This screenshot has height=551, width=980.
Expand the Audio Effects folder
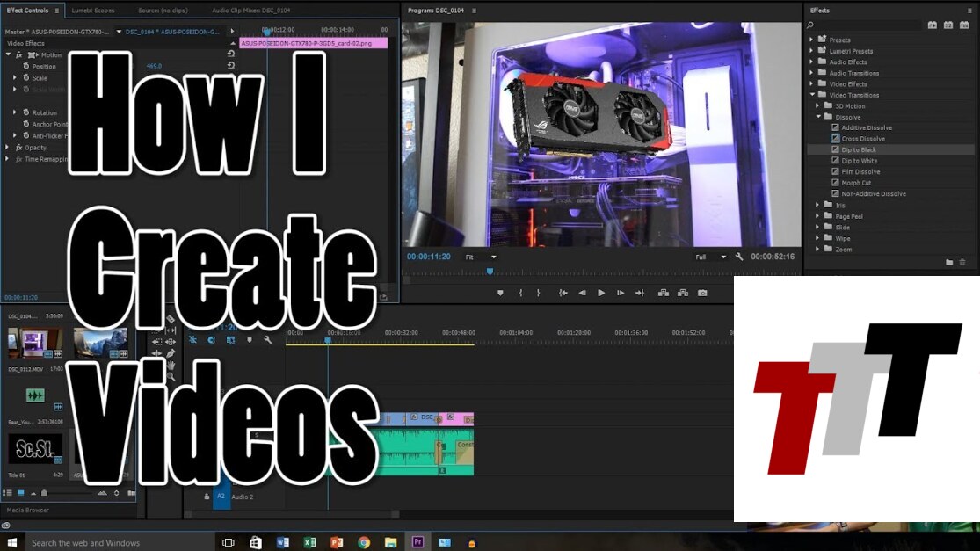[812, 62]
